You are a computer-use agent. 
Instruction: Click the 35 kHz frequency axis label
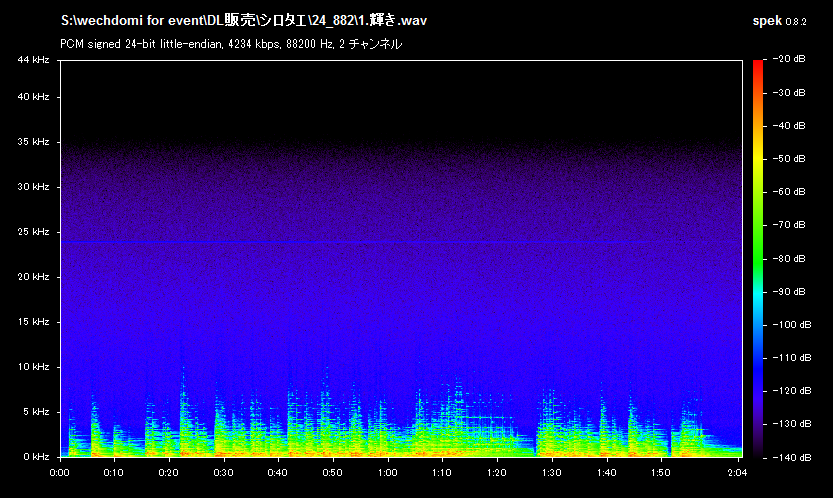[x=33, y=142]
